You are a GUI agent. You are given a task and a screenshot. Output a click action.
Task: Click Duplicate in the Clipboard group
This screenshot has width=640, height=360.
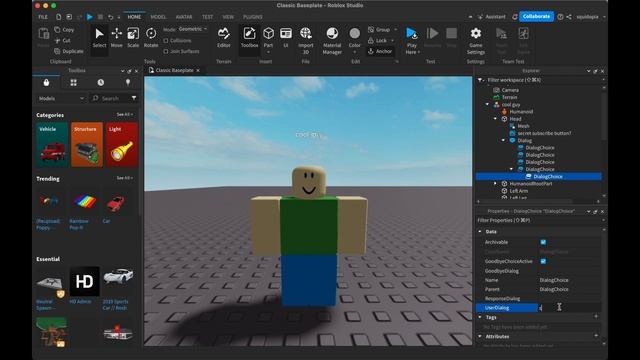pos(69,51)
